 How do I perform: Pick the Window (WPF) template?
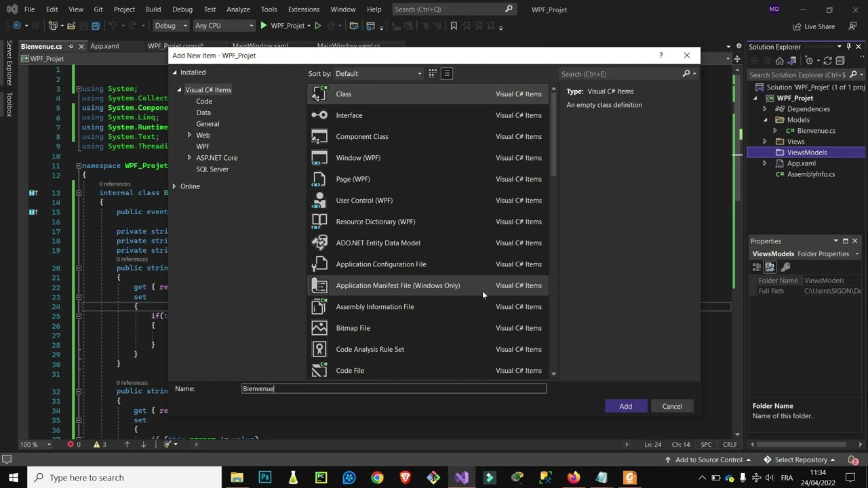pos(428,158)
